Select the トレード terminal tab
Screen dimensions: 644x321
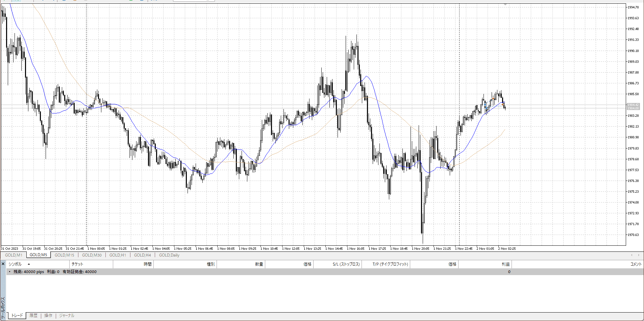[x=17, y=316]
